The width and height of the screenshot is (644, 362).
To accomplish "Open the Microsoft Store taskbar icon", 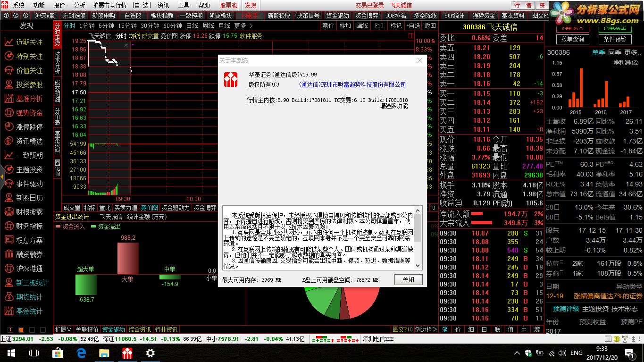I will [x=58, y=353].
